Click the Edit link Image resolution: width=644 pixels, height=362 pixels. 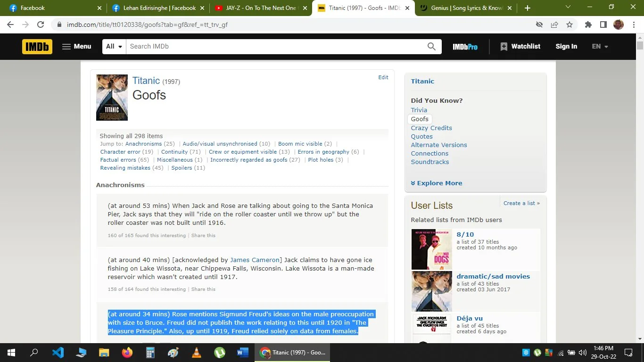point(383,77)
